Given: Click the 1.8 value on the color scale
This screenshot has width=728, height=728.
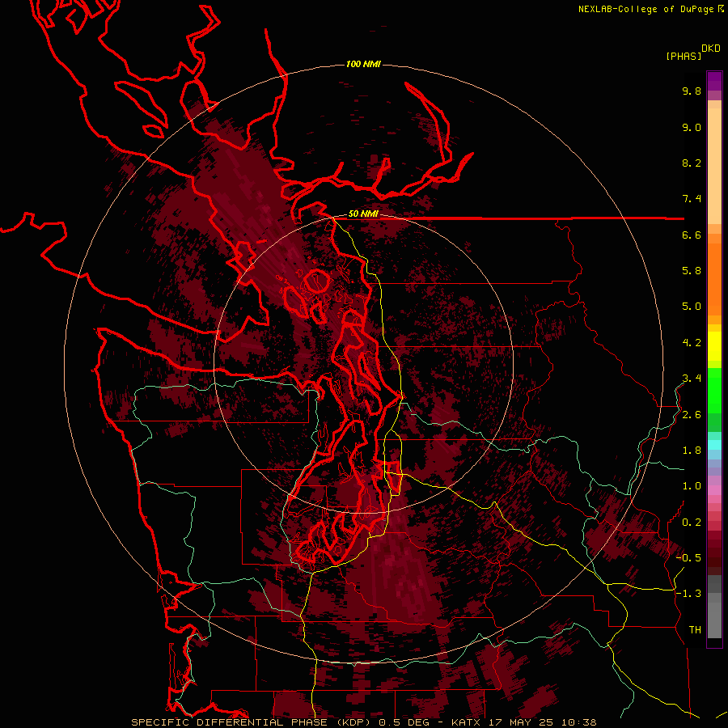Looking at the screenshot, I should click(692, 451).
